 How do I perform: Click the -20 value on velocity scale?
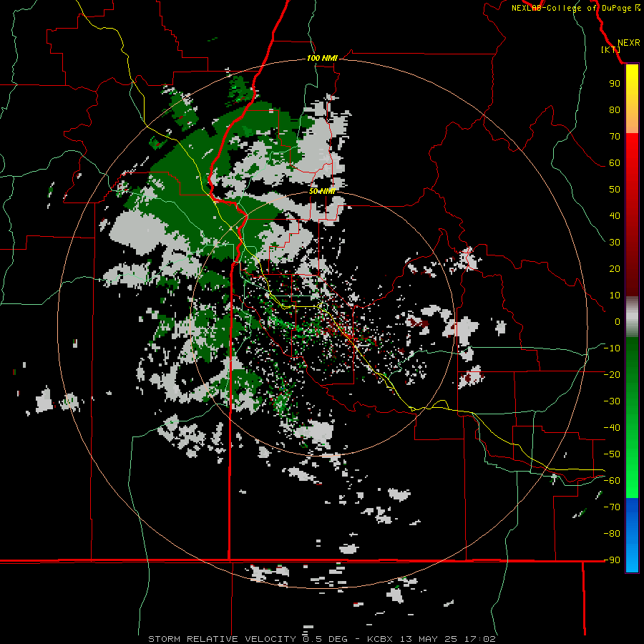612,374
